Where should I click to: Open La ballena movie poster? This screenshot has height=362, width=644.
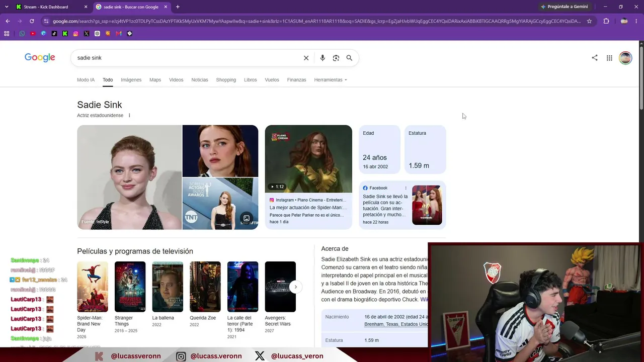(x=168, y=287)
